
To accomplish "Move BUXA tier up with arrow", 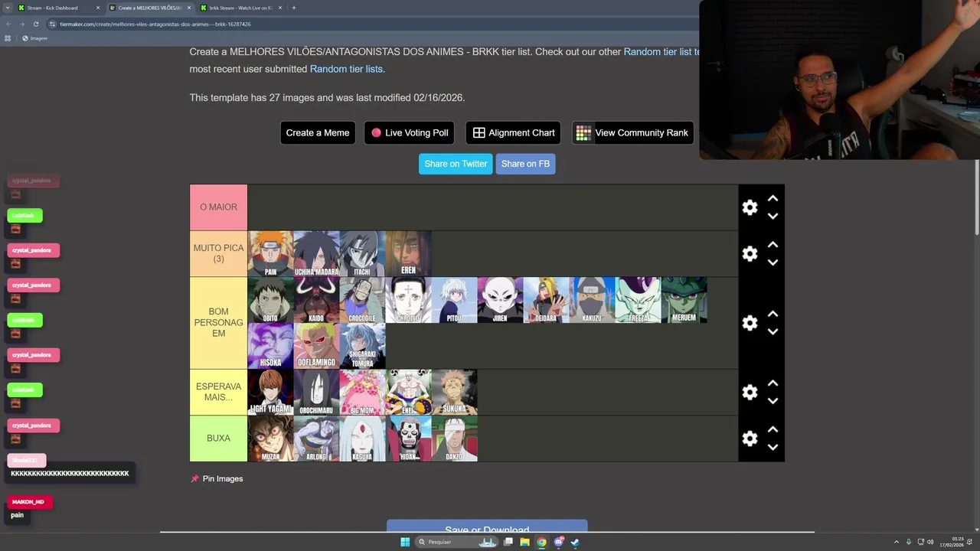I will click(773, 429).
